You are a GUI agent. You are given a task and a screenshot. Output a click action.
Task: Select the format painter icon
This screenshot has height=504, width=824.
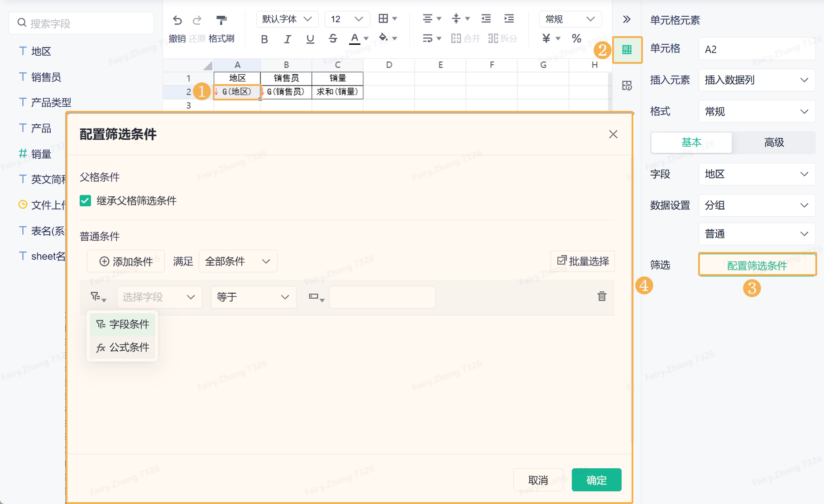point(221,20)
